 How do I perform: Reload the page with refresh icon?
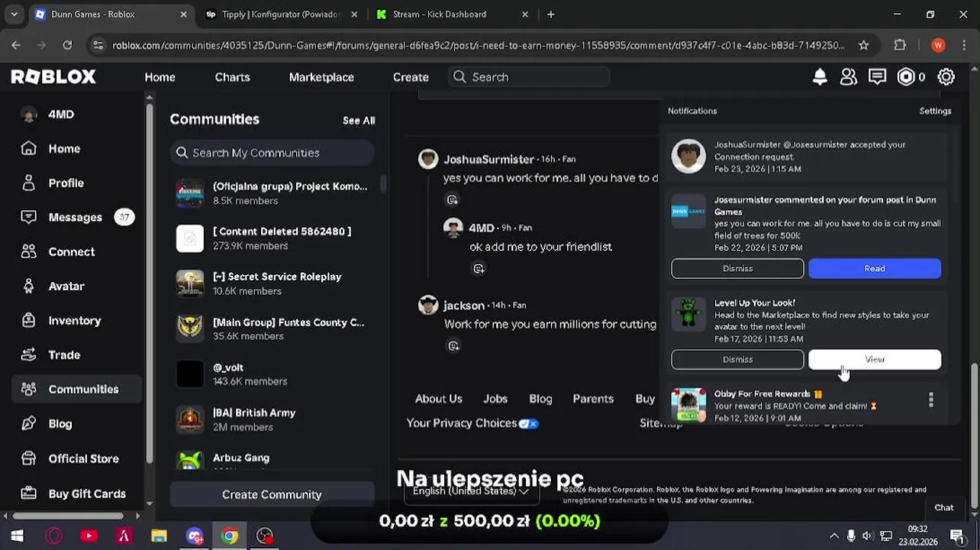pos(67,45)
